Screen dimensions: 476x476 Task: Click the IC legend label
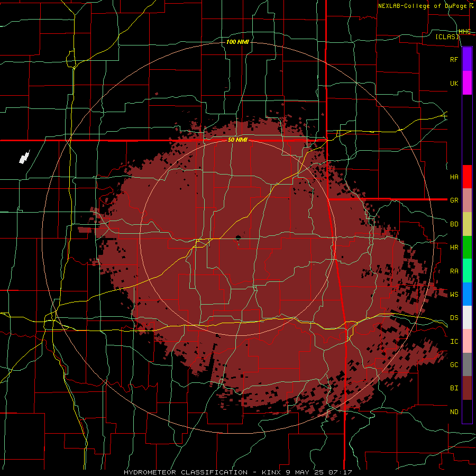(454, 341)
